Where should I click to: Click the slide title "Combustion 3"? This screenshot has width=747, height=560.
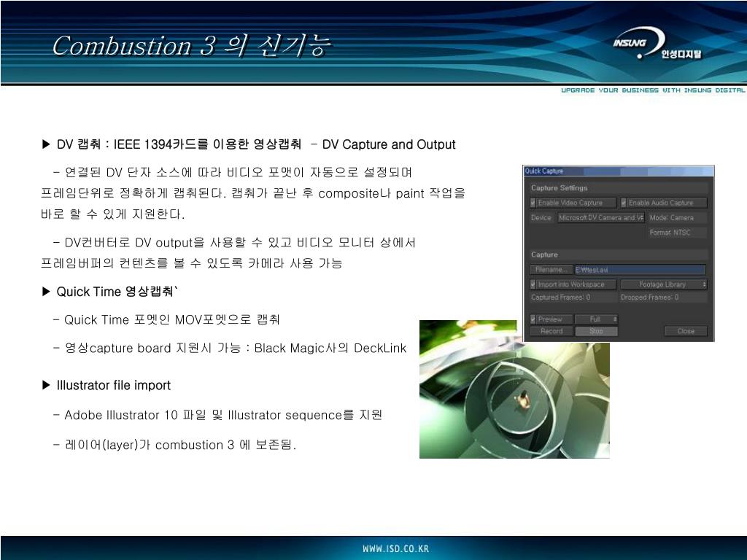pos(134,46)
